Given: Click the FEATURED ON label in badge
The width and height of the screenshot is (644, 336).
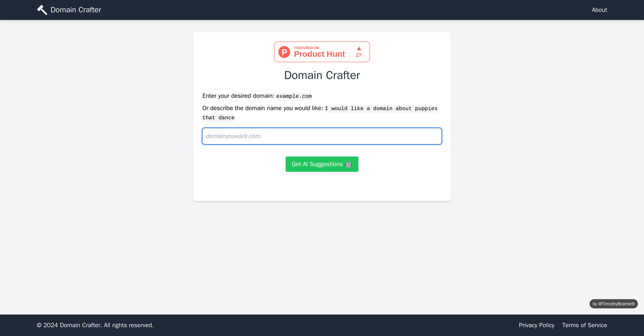Looking at the screenshot, I should tap(306, 48).
